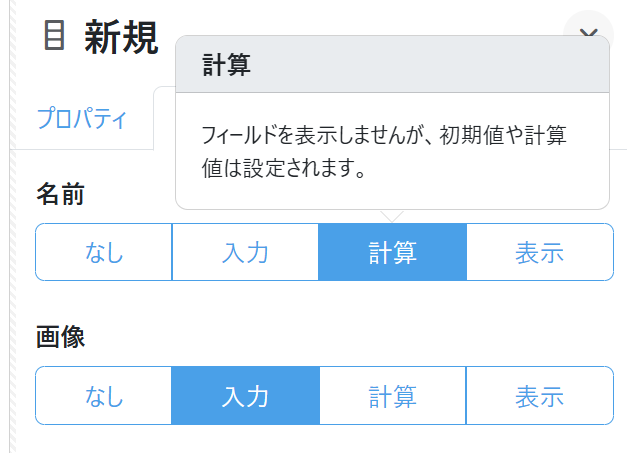Click the tooltip description text
This screenshot has width=627, height=453.
(x=390, y=151)
